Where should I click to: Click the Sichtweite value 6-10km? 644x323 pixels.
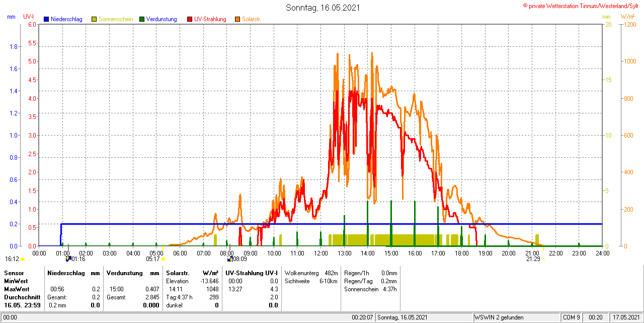click(329, 281)
